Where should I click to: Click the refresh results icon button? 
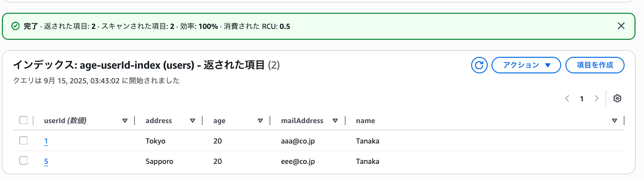pos(479,65)
